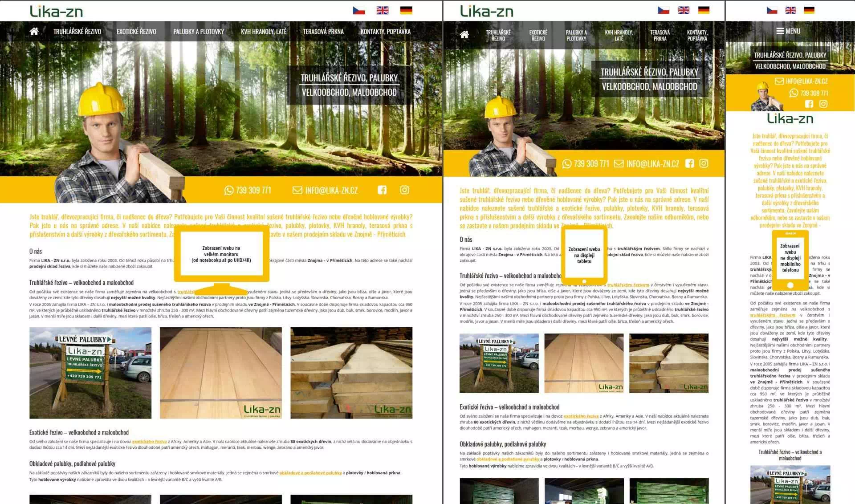This screenshot has width=855, height=504.
Task: Click the home icon in the tablet navigation
Action: point(464,35)
